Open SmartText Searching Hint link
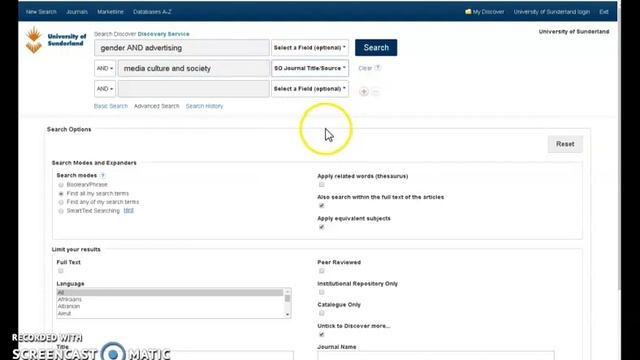Image resolution: width=640 pixels, height=360 pixels. pos(129,211)
